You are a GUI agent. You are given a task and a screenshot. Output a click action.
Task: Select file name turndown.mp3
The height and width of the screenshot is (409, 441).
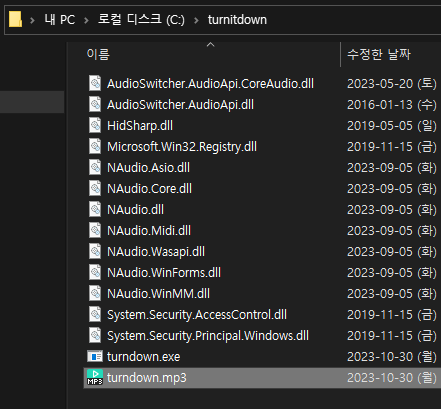coord(147,378)
